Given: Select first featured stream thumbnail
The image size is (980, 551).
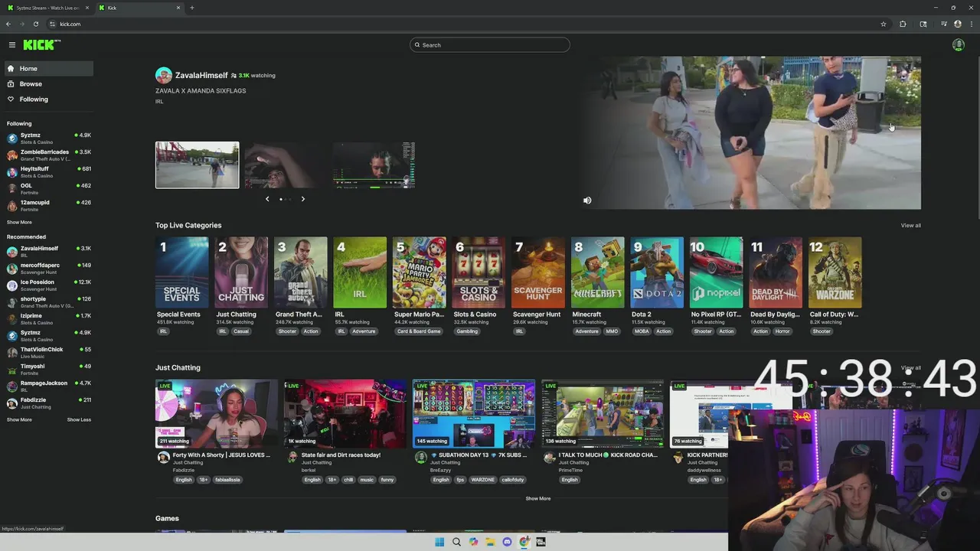Looking at the screenshot, I should click(x=197, y=165).
